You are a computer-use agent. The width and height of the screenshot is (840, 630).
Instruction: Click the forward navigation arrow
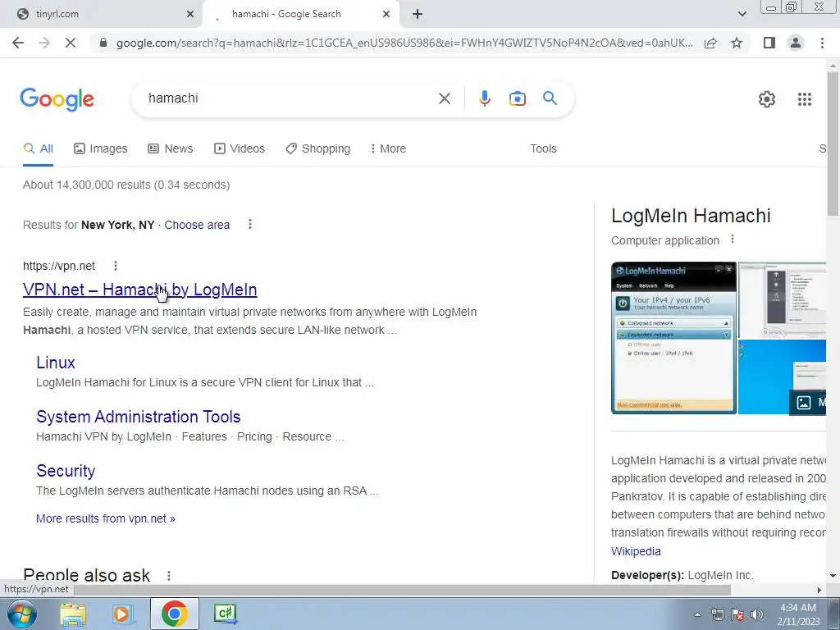(44, 43)
